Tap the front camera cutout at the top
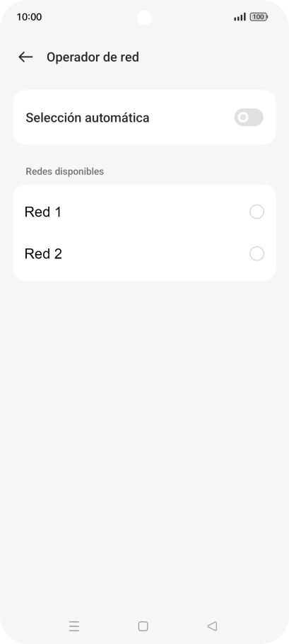 point(144,18)
